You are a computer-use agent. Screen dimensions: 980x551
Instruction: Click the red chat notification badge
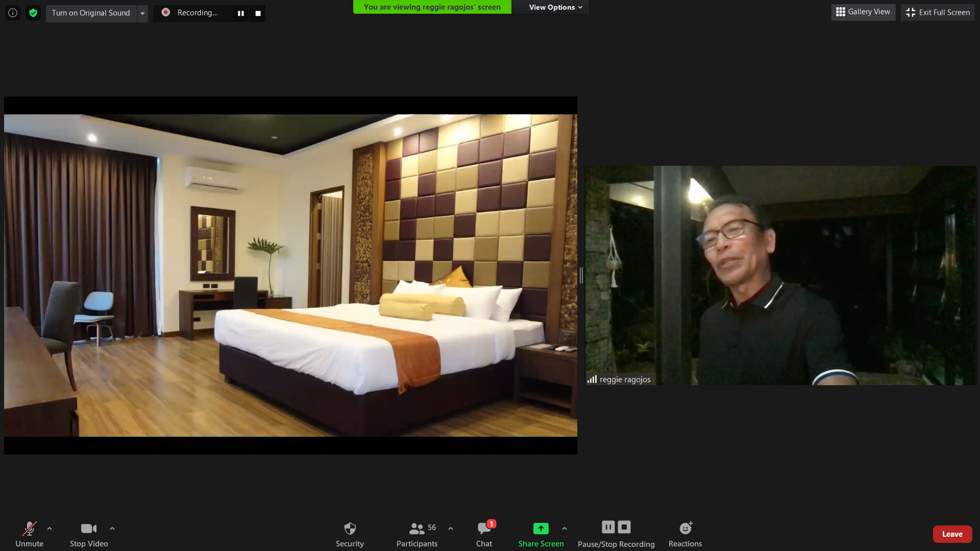[492, 524]
